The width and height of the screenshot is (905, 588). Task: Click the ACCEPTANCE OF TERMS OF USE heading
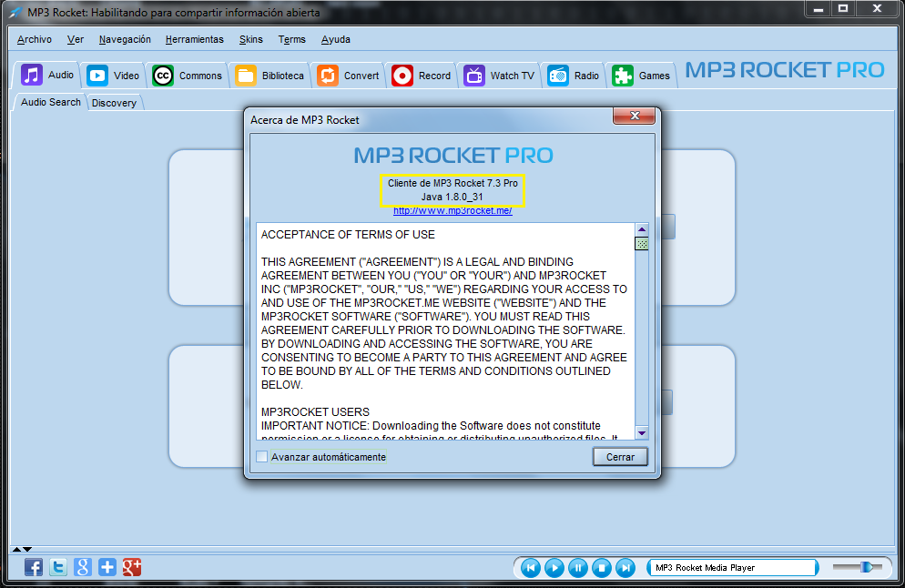coord(348,234)
